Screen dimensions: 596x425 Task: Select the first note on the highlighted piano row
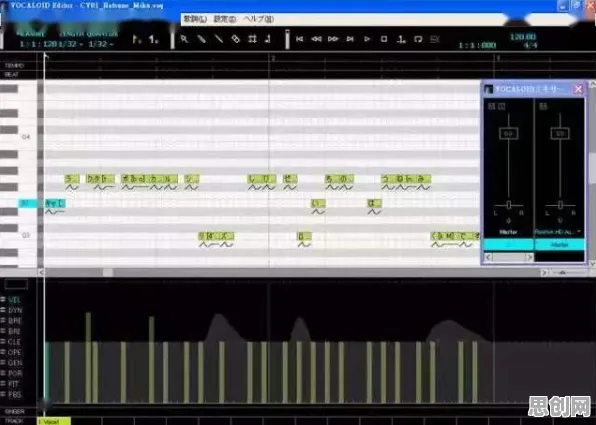coord(55,203)
